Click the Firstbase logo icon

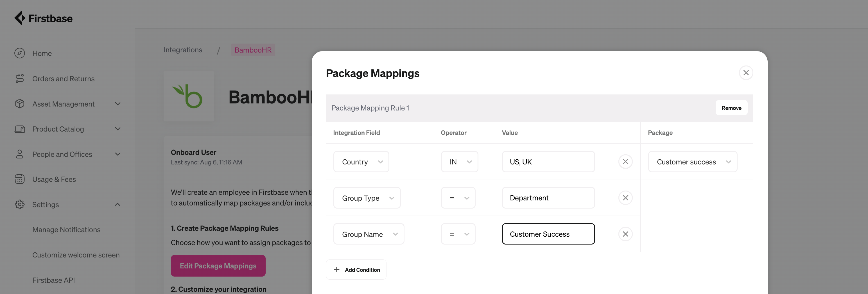click(x=20, y=18)
